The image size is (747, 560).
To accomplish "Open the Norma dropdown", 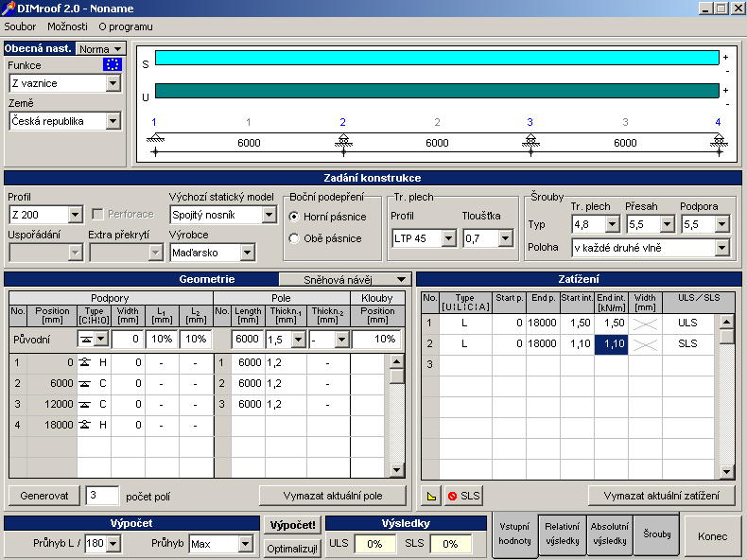I will click(x=100, y=48).
